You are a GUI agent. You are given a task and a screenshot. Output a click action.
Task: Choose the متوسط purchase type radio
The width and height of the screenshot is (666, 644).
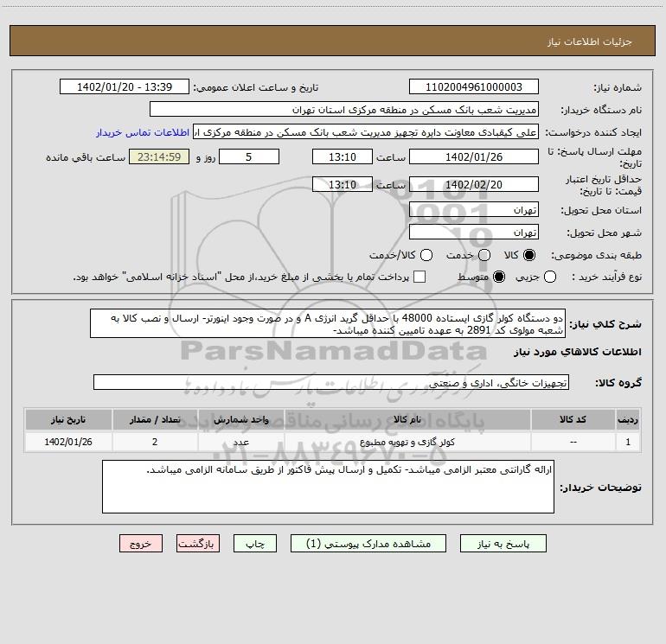499,277
